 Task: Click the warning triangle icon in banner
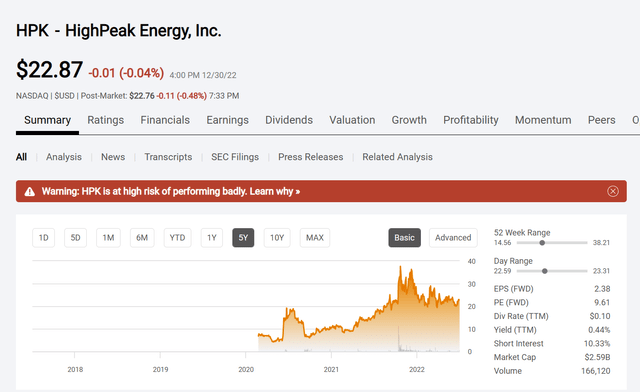click(x=29, y=192)
